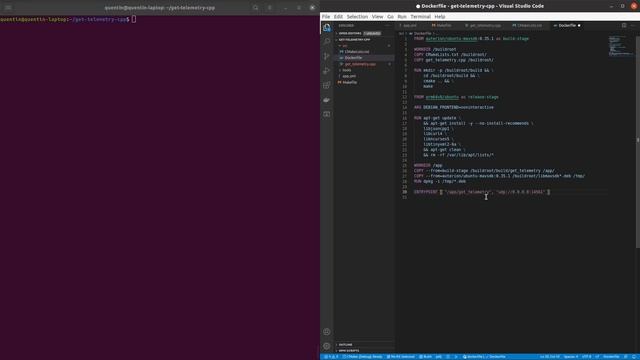Click the CMake Debug Ready status item
This screenshot has width=640, height=360.
(x=362, y=357)
